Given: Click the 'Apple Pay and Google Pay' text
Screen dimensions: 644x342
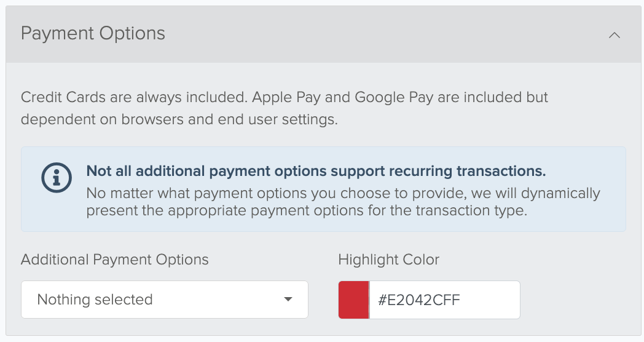Looking at the screenshot, I should click(x=342, y=97).
